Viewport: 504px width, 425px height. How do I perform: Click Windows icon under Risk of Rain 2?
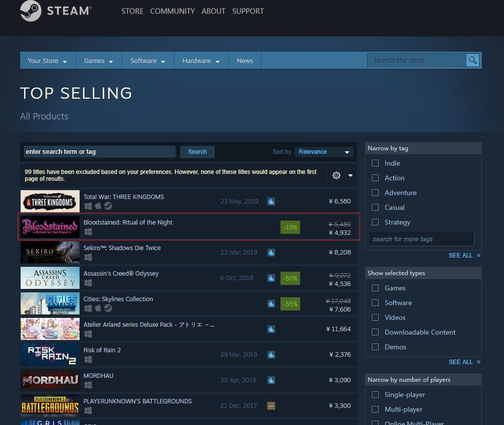pos(88,359)
